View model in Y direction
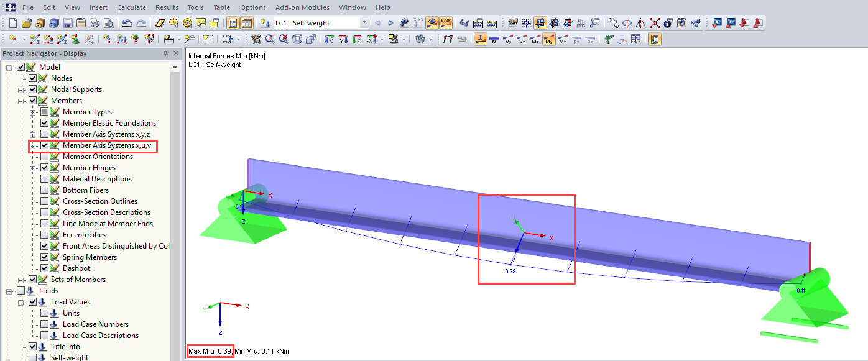The height and width of the screenshot is (361, 868). pos(342,39)
